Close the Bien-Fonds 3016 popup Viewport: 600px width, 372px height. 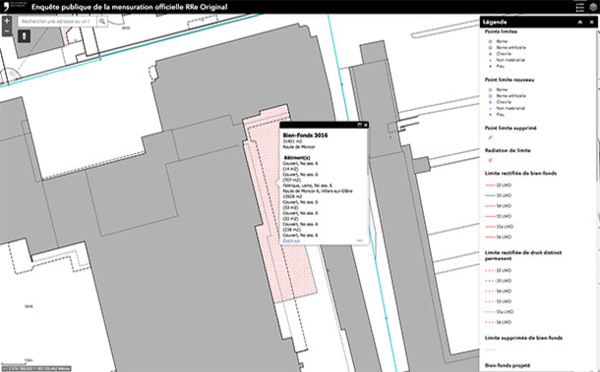tap(366, 125)
